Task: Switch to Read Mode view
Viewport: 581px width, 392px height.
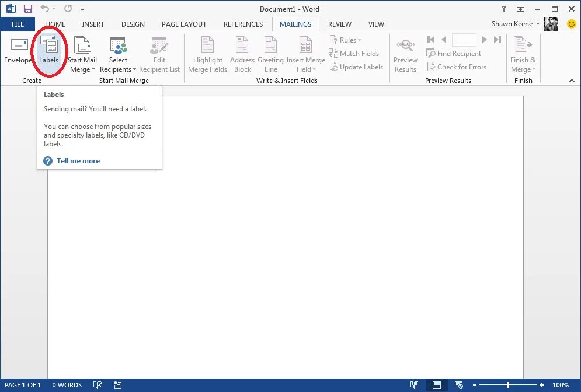Action: pos(414,385)
